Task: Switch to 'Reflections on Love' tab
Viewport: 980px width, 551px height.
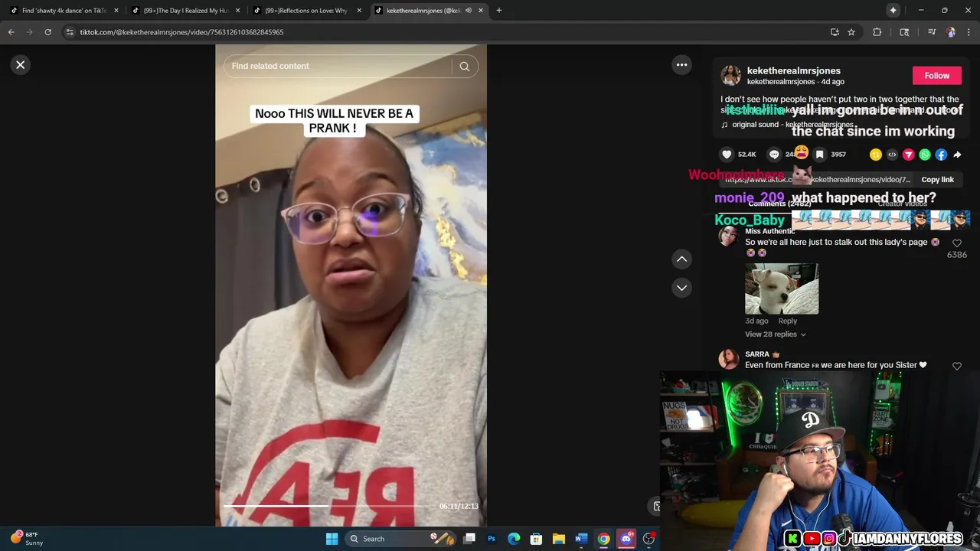Action: pyautogui.click(x=306, y=11)
